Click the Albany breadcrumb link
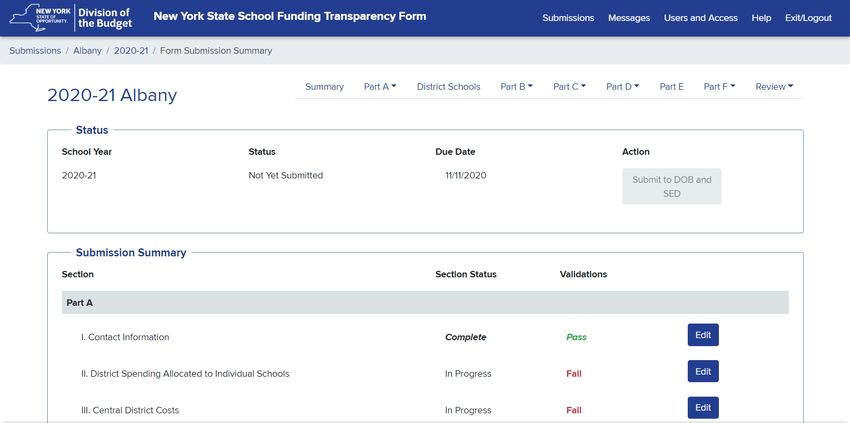The width and height of the screenshot is (850, 423). (87, 50)
